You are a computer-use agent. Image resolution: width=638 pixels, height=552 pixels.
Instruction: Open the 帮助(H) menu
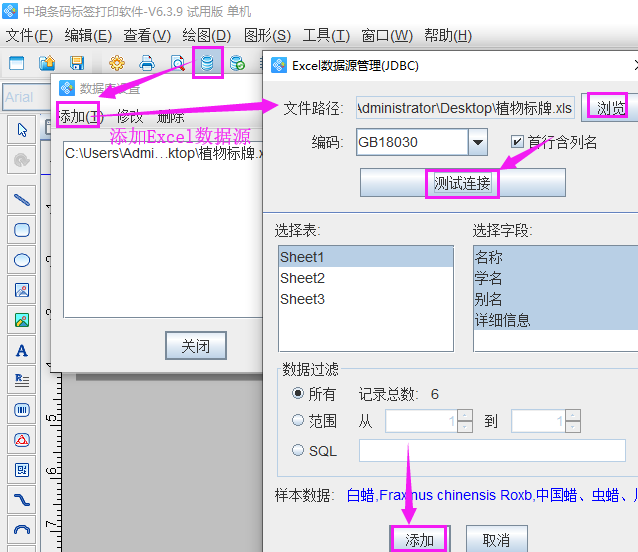click(x=448, y=35)
